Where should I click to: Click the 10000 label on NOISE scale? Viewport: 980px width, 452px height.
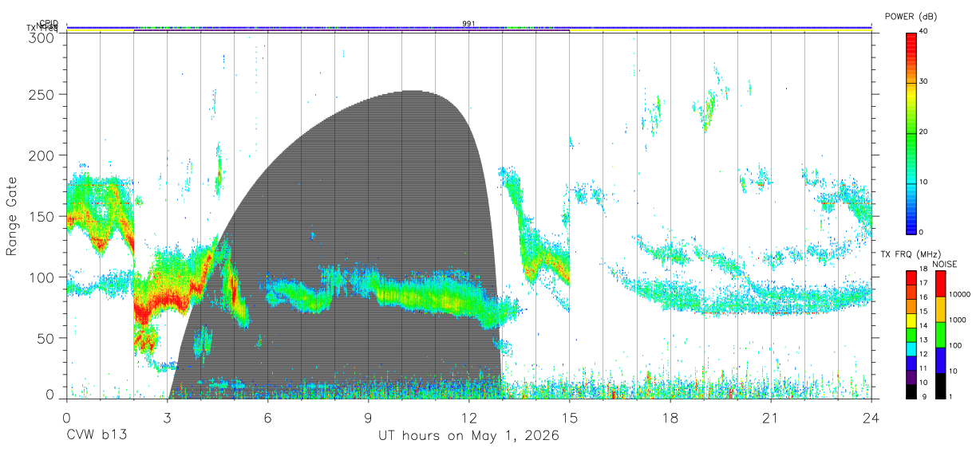[x=959, y=294]
